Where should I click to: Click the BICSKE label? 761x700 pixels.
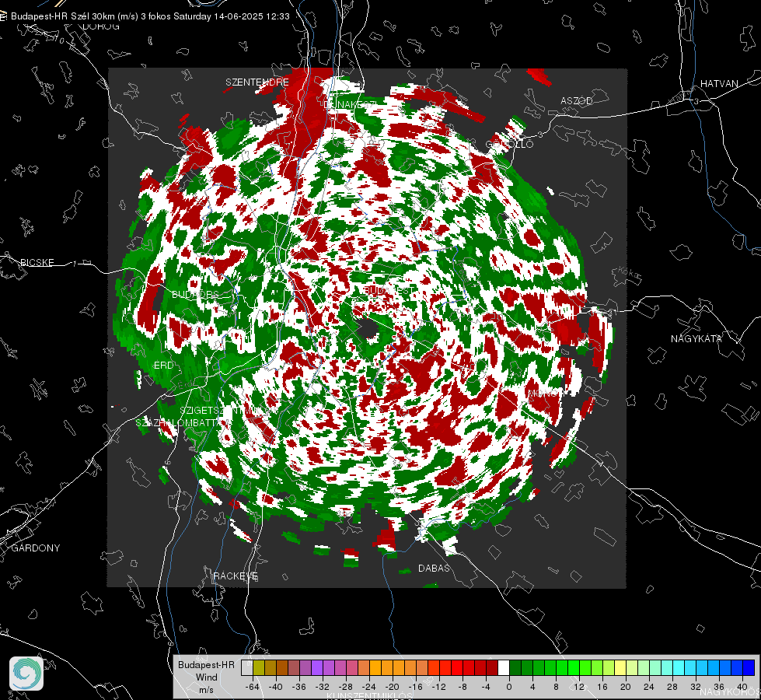[x=37, y=262]
